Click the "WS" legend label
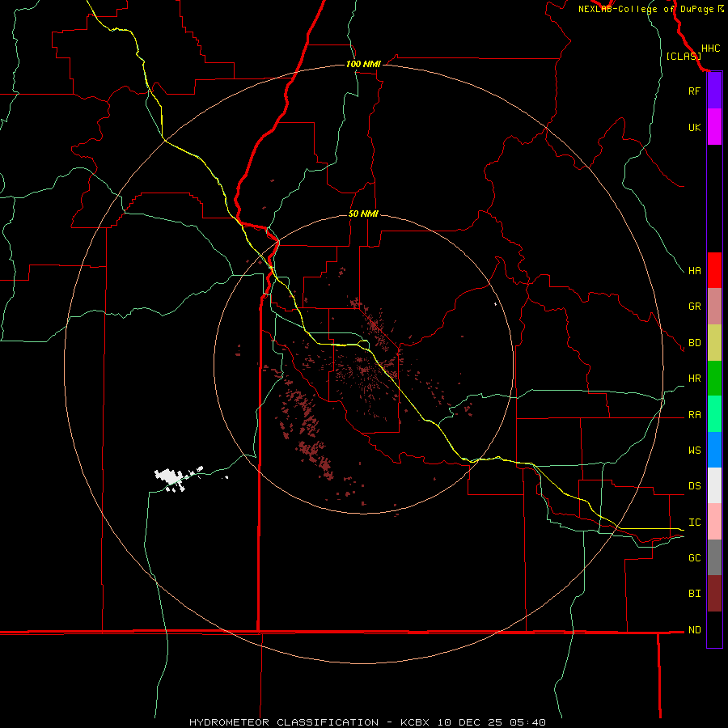 tap(694, 451)
